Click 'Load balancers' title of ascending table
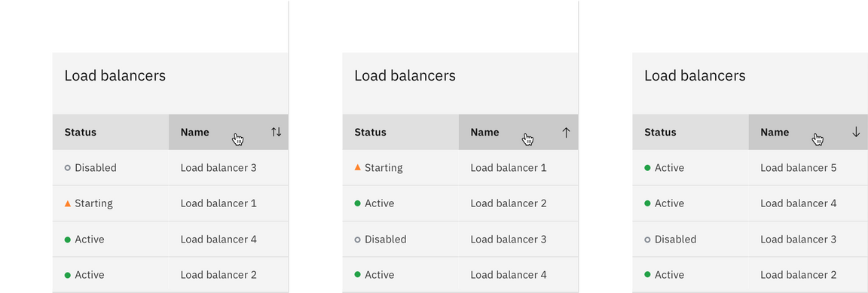The width and height of the screenshot is (868, 293). click(405, 75)
